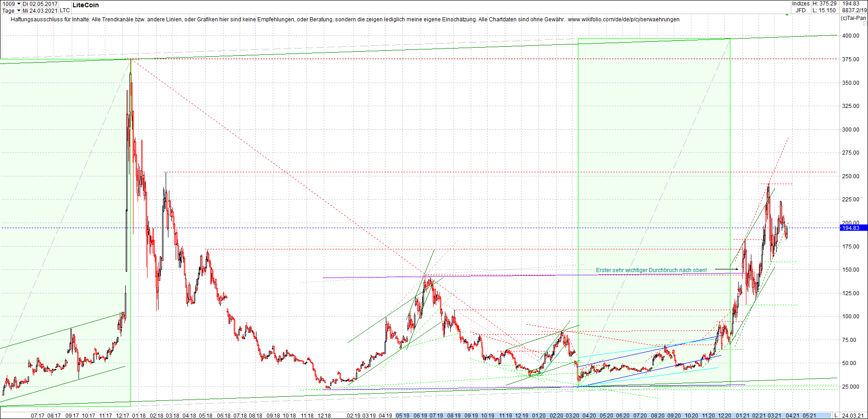This screenshot has width=868, height=419.
Task: Select the start date Di 02.05.2017
Action: (40, 4)
